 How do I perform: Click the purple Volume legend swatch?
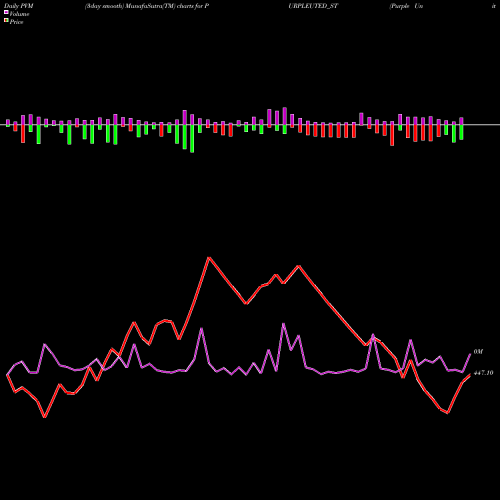tap(6, 12)
